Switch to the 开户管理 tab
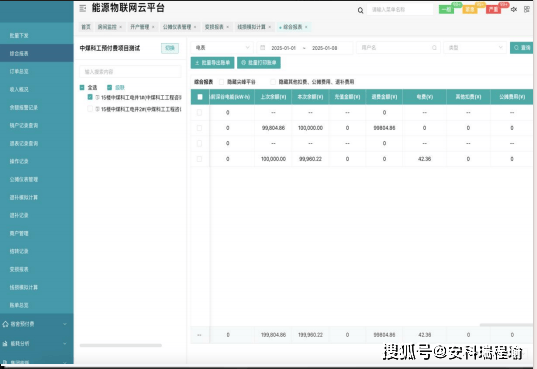 (139, 27)
